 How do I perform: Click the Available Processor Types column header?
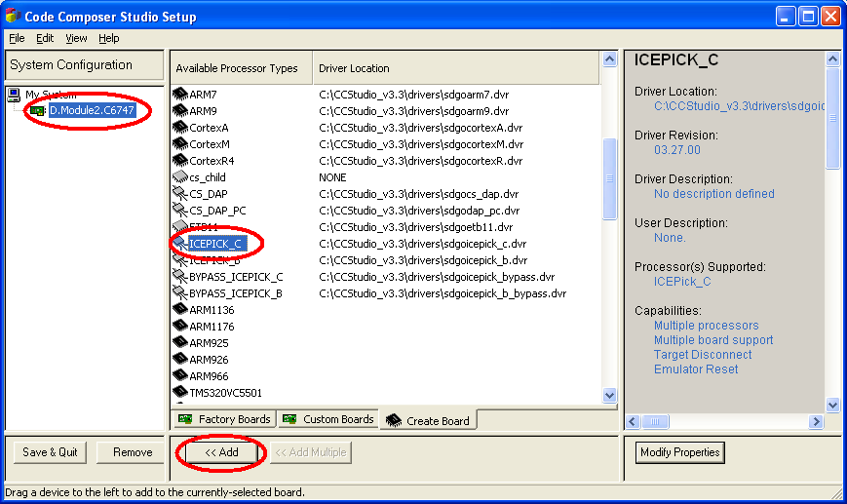pos(242,68)
